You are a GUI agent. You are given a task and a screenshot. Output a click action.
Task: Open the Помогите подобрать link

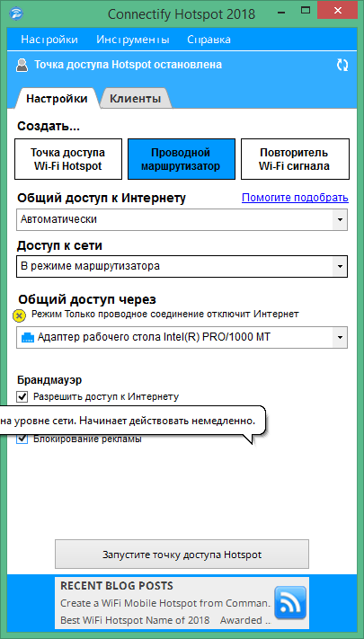(295, 198)
